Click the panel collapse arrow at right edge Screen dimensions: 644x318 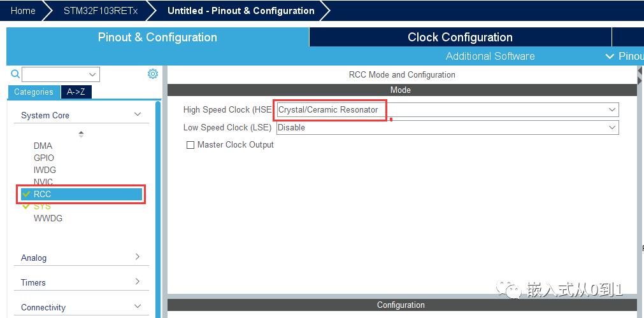[x=640, y=71]
